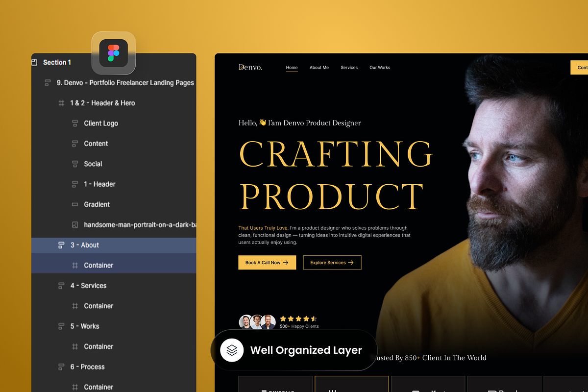This screenshot has height=392, width=588.
Task: Click the PRODUCT headline word
Action: click(331, 196)
